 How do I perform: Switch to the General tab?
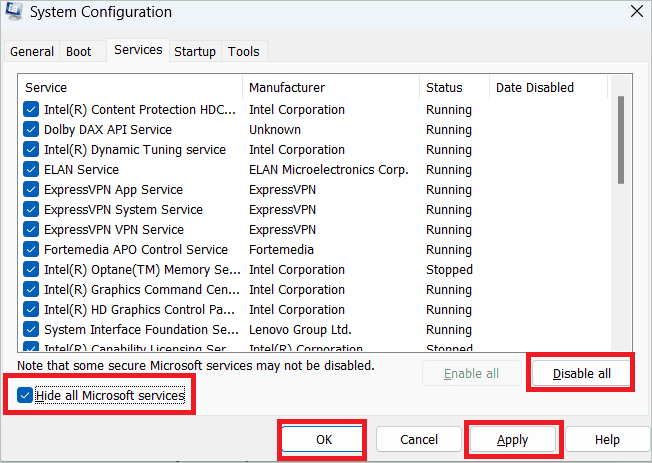(32, 52)
